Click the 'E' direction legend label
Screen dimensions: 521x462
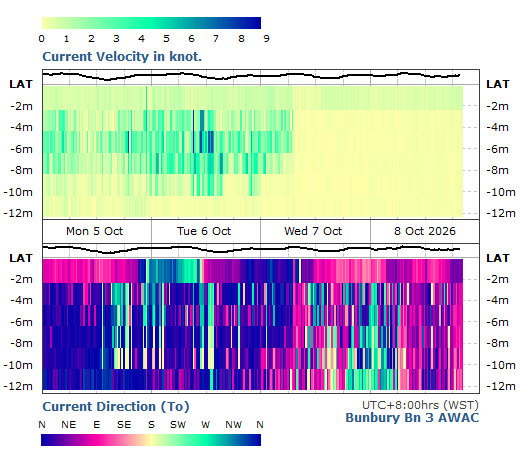coord(97,425)
